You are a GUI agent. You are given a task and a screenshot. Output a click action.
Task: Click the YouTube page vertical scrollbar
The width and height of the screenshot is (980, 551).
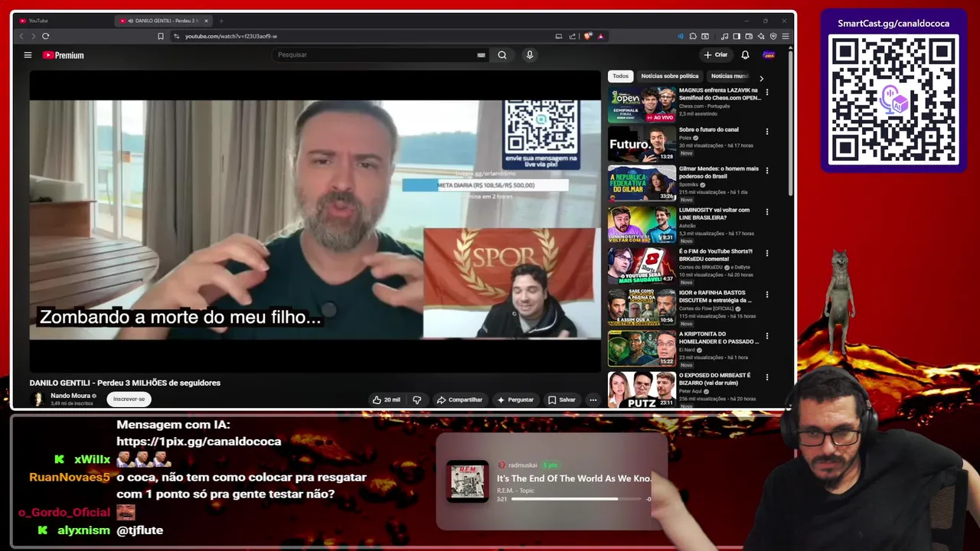(x=790, y=124)
